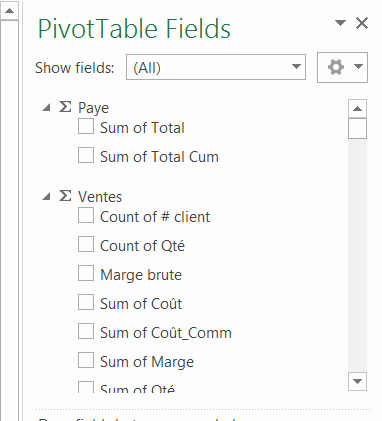Screen dimensions: 382x421
Task: Collapse the Paye table group
Action: [46, 107]
